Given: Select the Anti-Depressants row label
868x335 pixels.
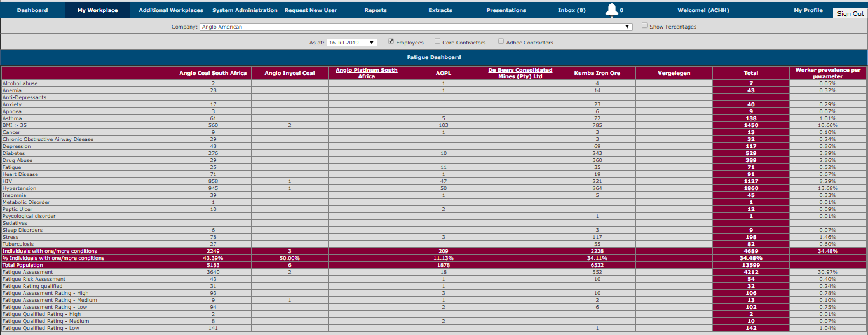Looking at the screenshot, I should pyautogui.click(x=24, y=97).
